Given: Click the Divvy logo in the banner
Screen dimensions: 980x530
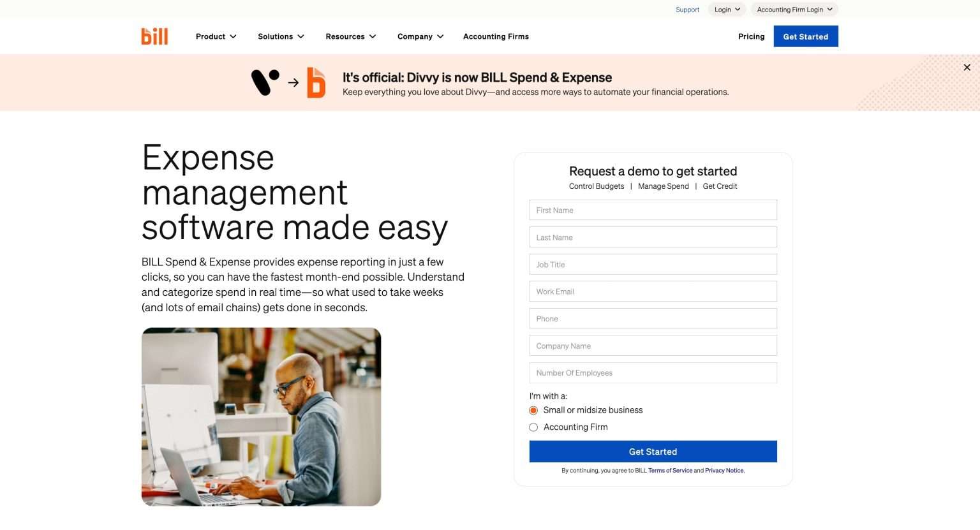Looking at the screenshot, I should 265,82.
